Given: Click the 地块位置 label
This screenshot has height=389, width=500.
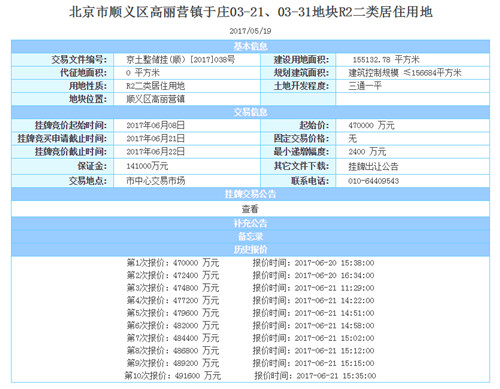Looking at the screenshot, I should (88, 99).
